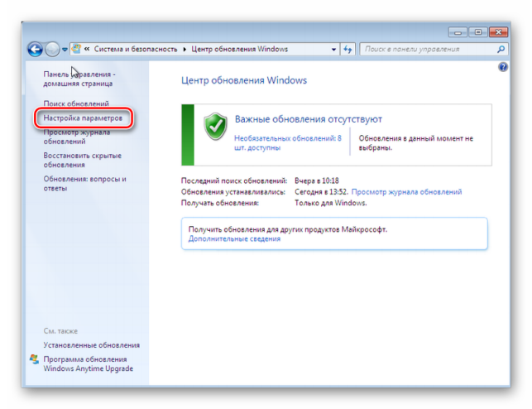The height and width of the screenshot is (409, 532).
Task: Click 'Центр обновления Windows' breadcrumb
Action: pyautogui.click(x=240, y=49)
